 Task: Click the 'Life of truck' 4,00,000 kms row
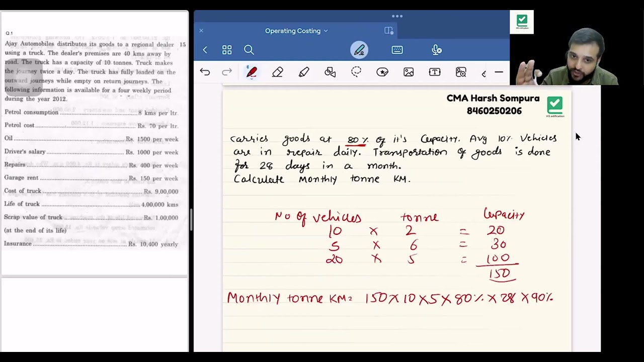pos(91,204)
